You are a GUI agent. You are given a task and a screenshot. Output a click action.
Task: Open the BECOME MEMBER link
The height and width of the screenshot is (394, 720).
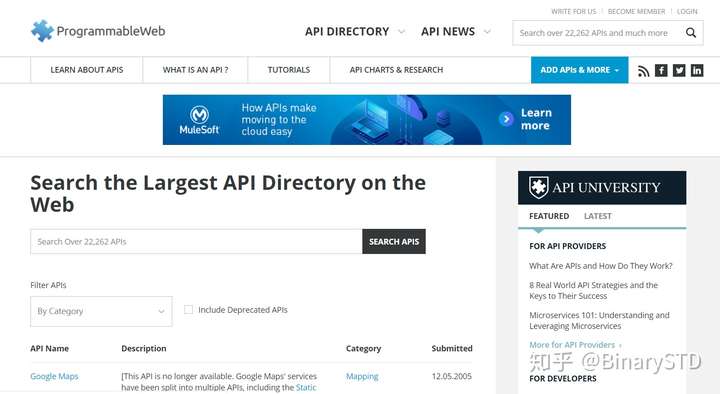[636, 11]
